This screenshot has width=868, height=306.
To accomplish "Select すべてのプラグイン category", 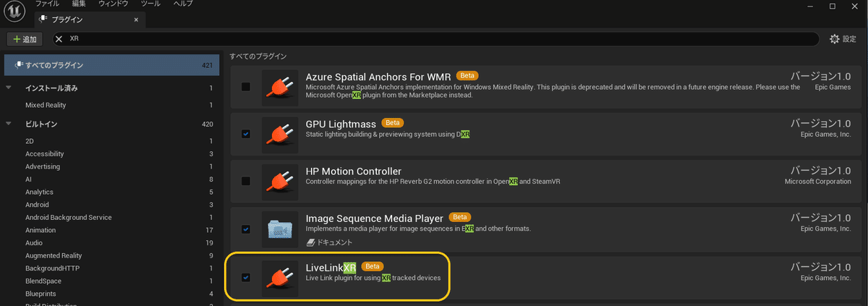I will pyautogui.click(x=110, y=65).
